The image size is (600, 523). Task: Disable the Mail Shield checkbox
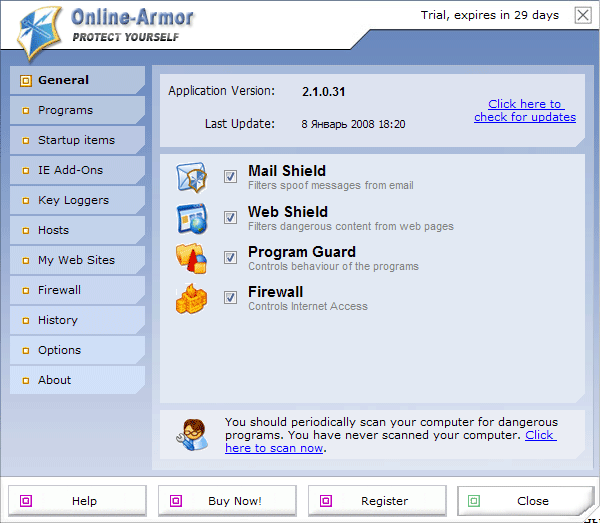point(230,176)
